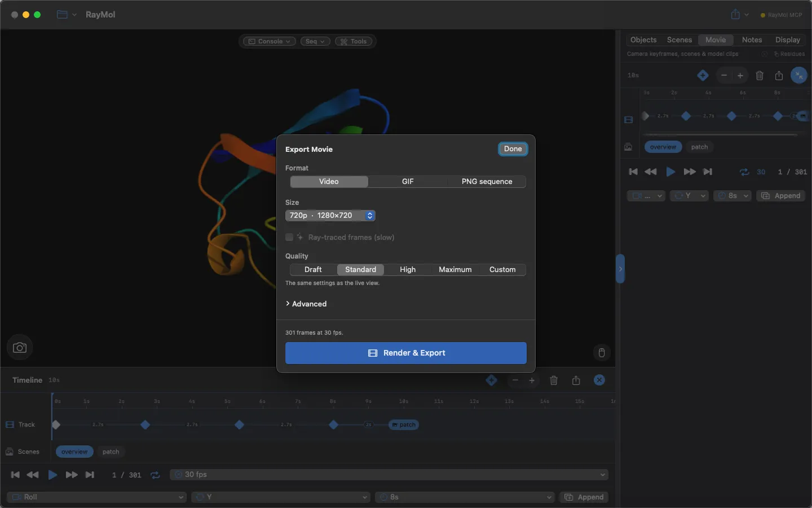Open the Roll motion dropdown
Screen dimensions: 812x508
(x=96, y=497)
